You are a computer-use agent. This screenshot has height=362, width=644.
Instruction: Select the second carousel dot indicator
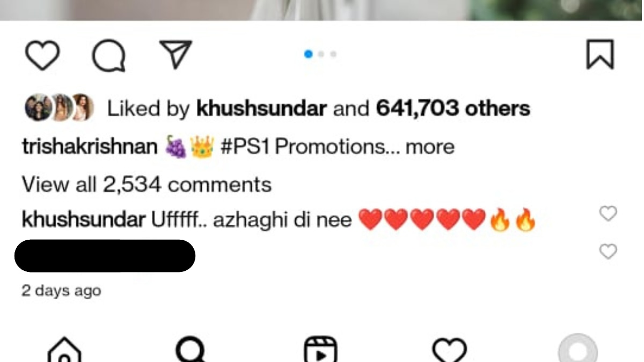pyautogui.click(x=321, y=54)
